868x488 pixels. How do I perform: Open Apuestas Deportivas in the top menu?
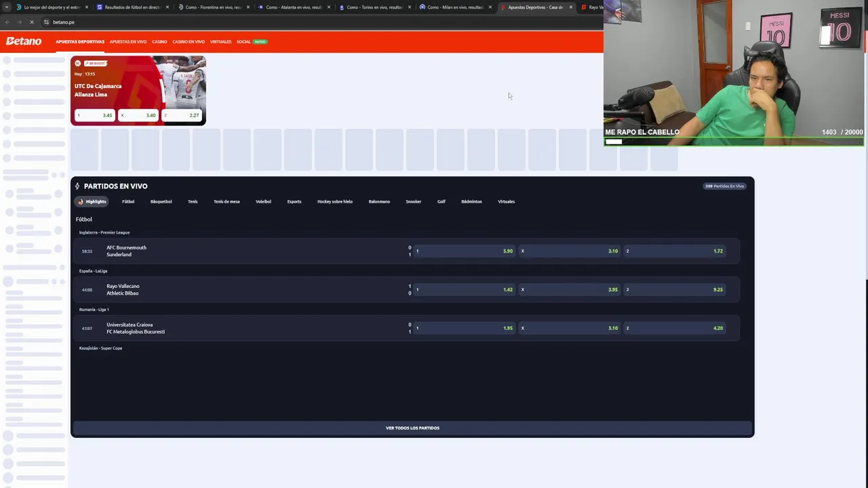[x=80, y=41]
